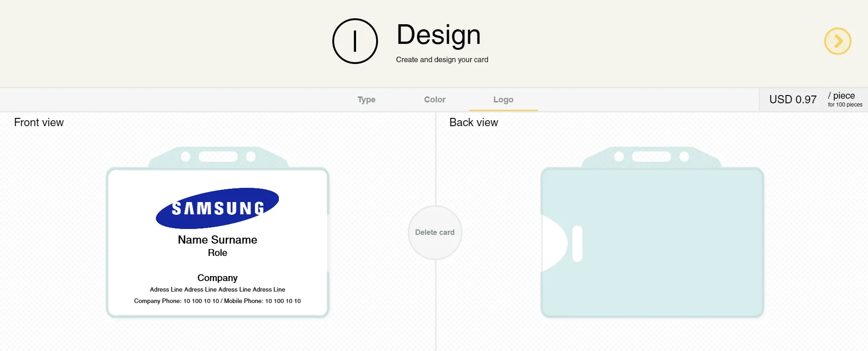Click 'Create and design your card' subtitle

[442, 59]
